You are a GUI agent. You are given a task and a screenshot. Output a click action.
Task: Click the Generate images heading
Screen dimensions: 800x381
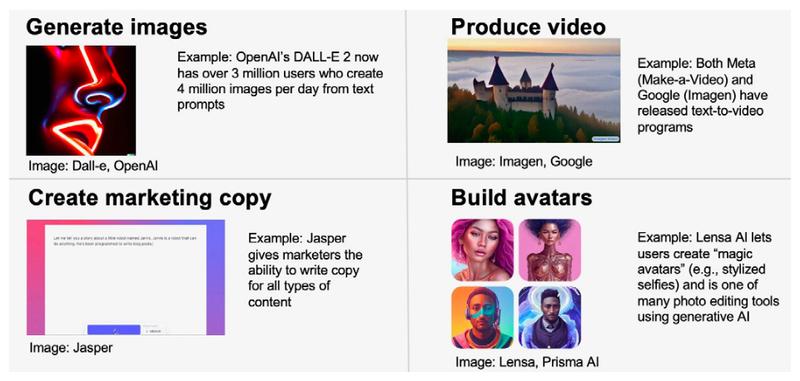117,27
